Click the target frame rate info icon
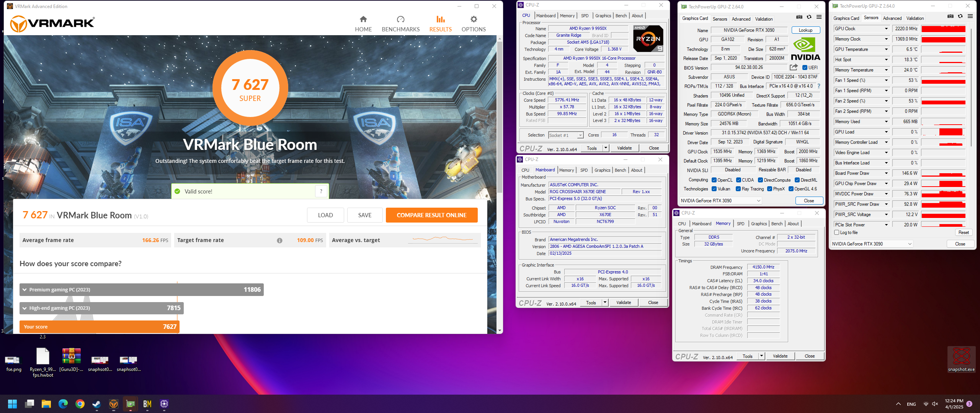Viewport: 980px width, 413px height. (x=279, y=241)
